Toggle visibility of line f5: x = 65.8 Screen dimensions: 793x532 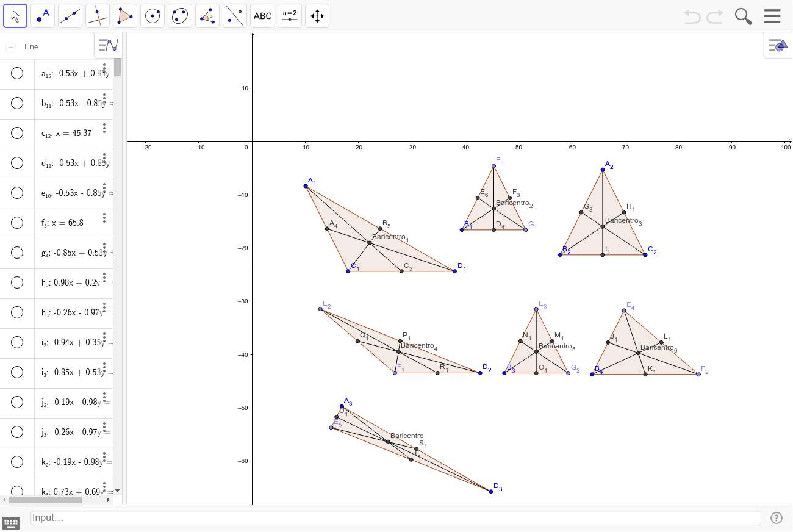coord(17,223)
